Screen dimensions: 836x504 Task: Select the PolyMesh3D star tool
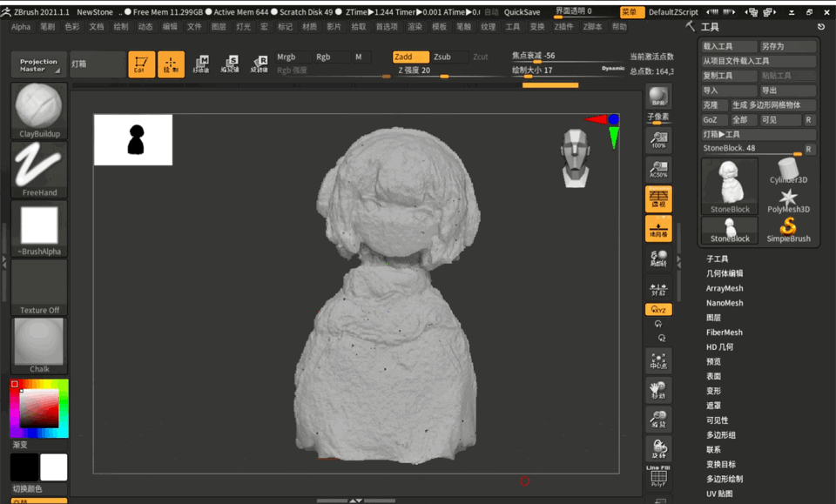click(x=788, y=201)
